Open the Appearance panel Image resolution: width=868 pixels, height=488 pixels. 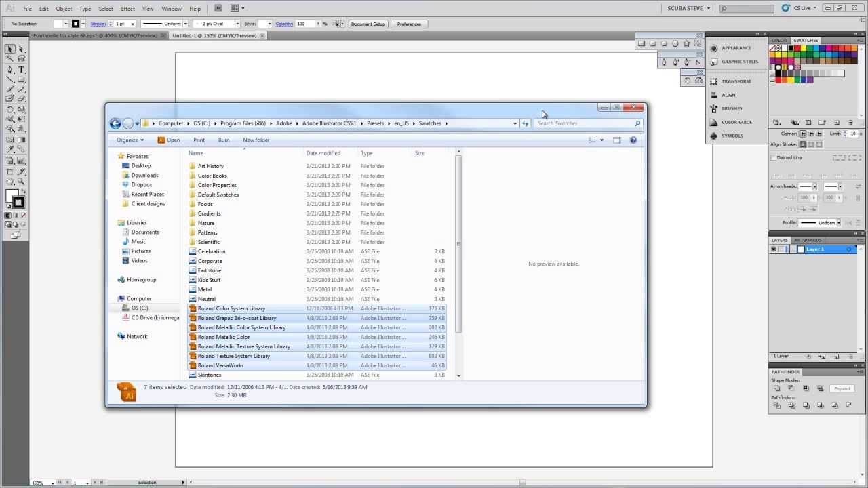click(x=736, y=48)
